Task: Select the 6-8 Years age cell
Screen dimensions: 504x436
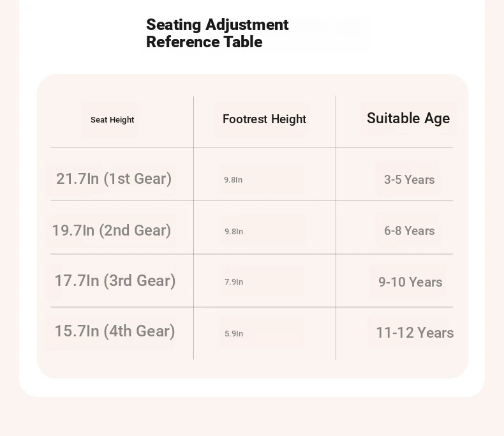Action: click(409, 231)
